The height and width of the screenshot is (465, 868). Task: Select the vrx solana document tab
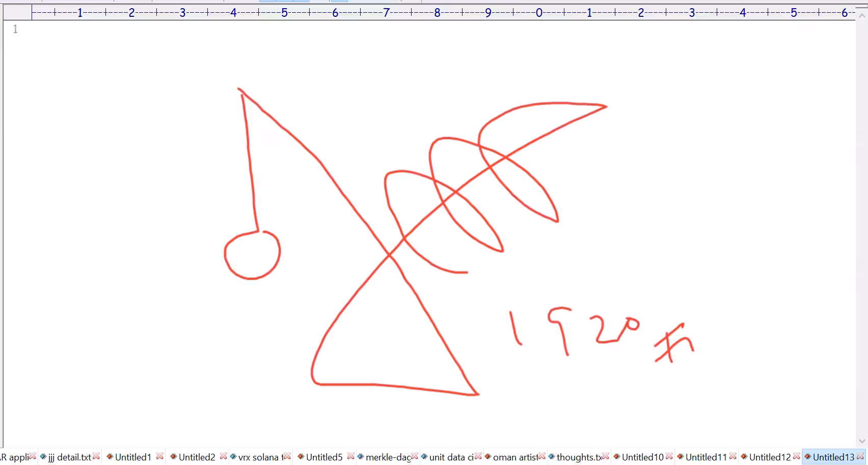(260, 457)
